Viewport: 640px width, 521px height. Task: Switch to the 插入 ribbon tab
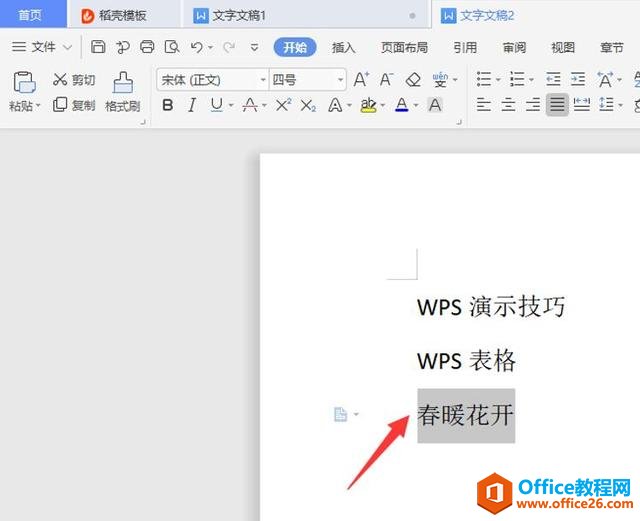pyautogui.click(x=343, y=48)
